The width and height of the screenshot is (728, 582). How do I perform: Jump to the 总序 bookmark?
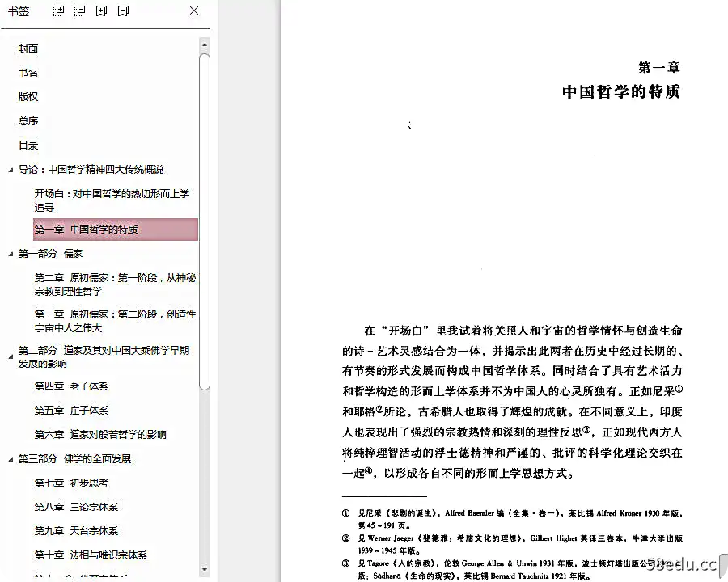point(28,121)
